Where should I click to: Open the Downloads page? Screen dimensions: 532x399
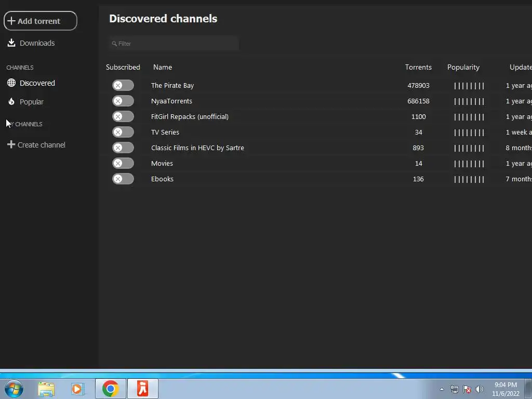[31, 43]
